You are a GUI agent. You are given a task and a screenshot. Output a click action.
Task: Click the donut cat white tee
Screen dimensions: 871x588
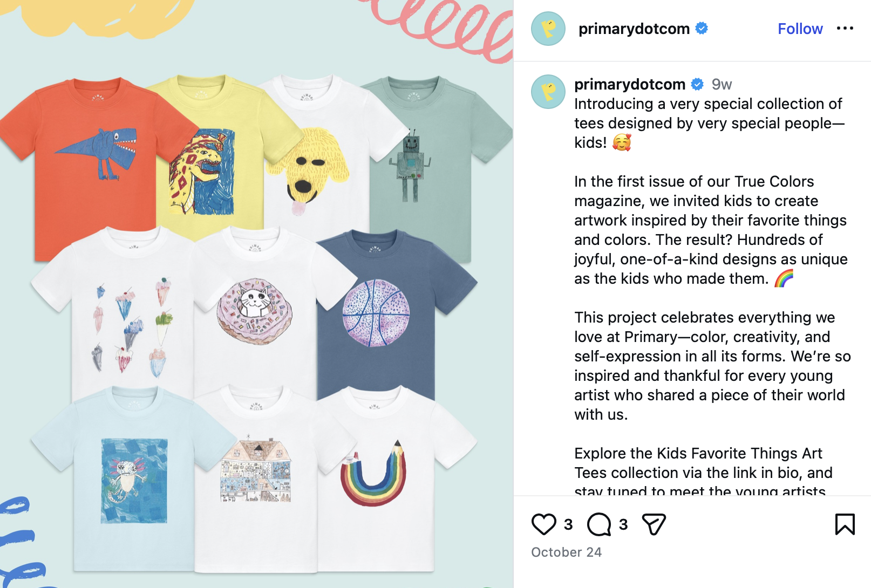click(x=255, y=310)
